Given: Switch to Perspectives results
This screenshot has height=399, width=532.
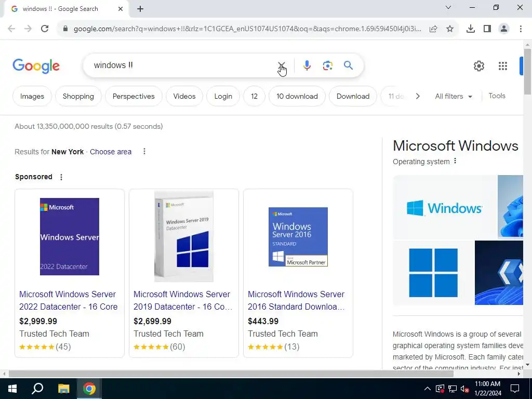Looking at the screenshot, I should (134, 96).
